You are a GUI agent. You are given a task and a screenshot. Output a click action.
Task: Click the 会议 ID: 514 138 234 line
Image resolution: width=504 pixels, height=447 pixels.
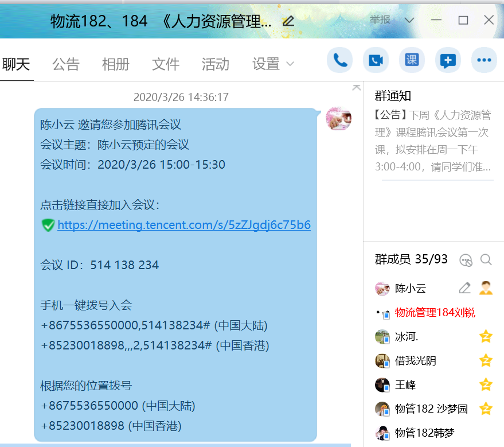[x=99, y=265]
